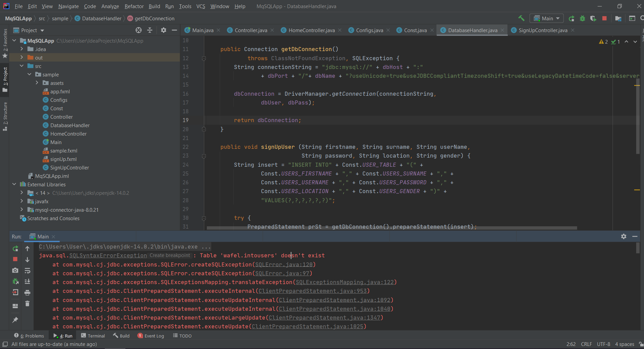Image resolution: width=644 pixels, height=349 pixels.
Task: Collapse the src folder
Action: coord(22,66)
